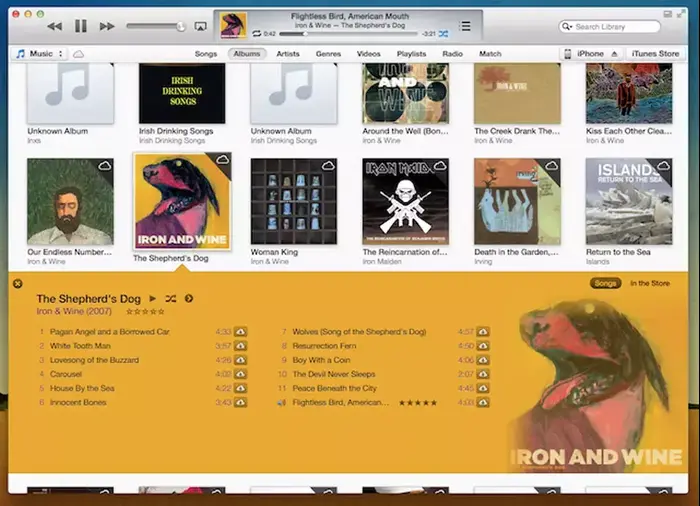Click the Iron & Wine large album artwork
700x506 pixels.
(596, 384)
